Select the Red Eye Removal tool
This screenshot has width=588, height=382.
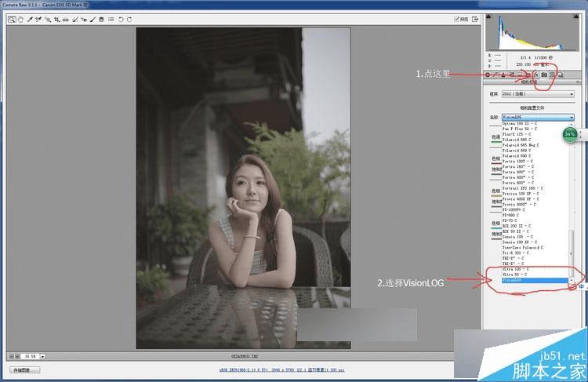pyautogui.click(x=84, y=20)
